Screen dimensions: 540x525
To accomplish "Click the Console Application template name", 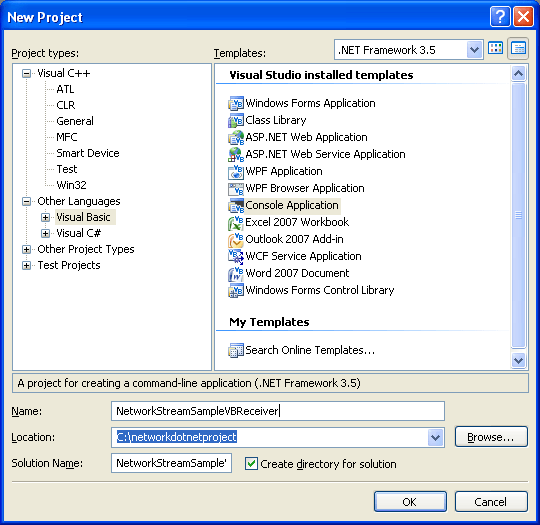I will [292, 205].
